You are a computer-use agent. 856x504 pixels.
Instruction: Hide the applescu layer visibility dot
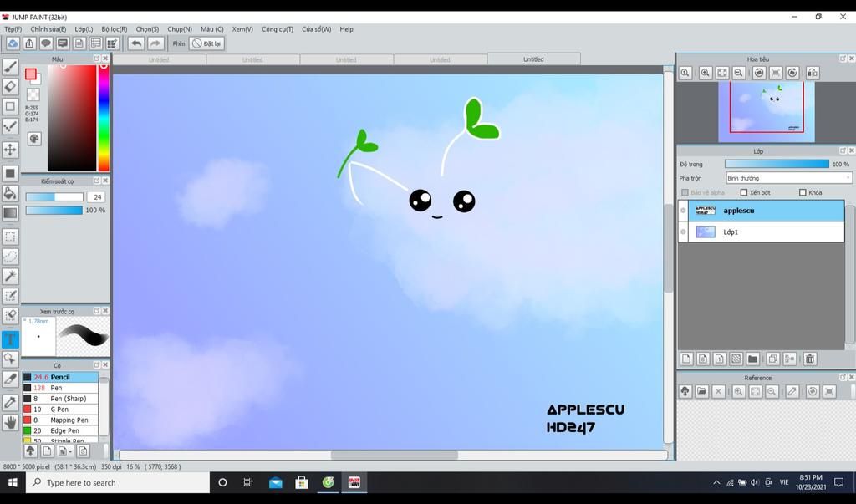683,211
